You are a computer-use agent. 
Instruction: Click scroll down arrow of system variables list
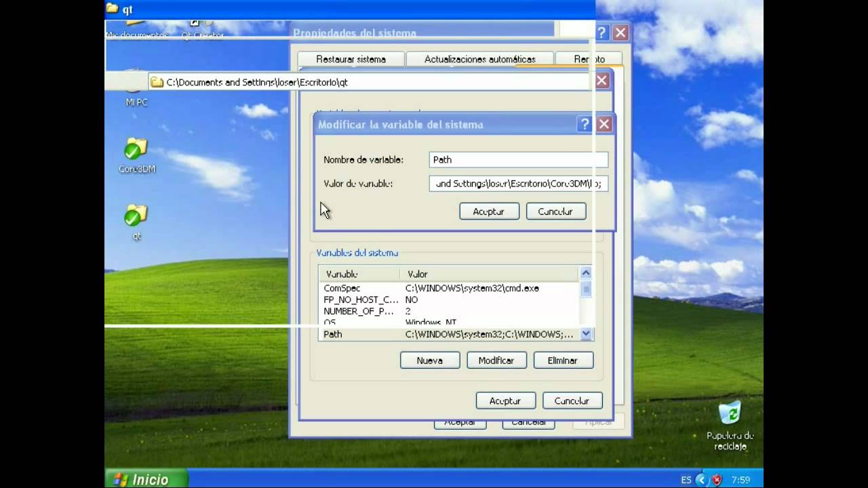(586, 333)
